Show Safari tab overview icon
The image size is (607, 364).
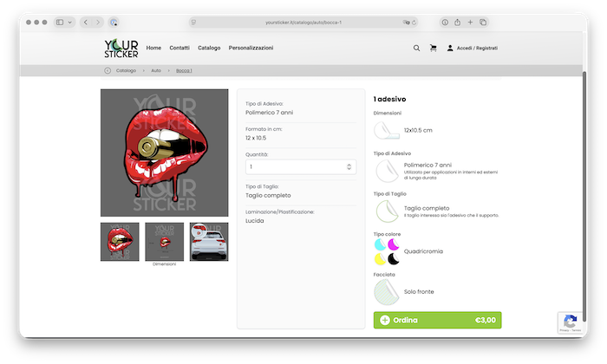483,22
